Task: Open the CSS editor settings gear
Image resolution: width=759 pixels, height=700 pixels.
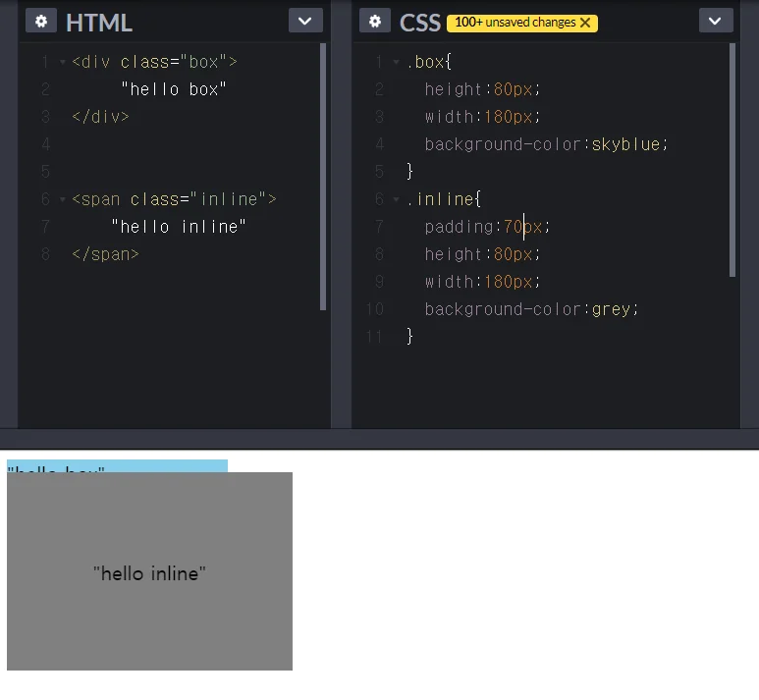Action: (x=374, y=21)
